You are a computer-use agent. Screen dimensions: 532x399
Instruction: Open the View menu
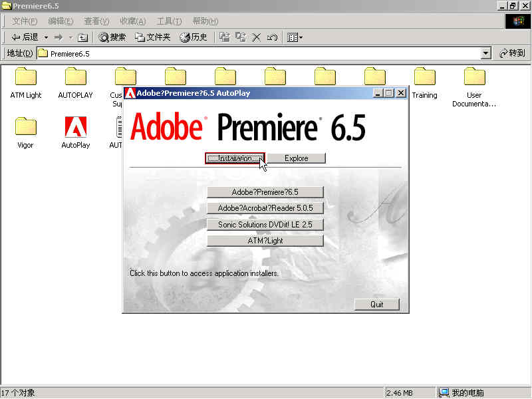click(96, 21)
